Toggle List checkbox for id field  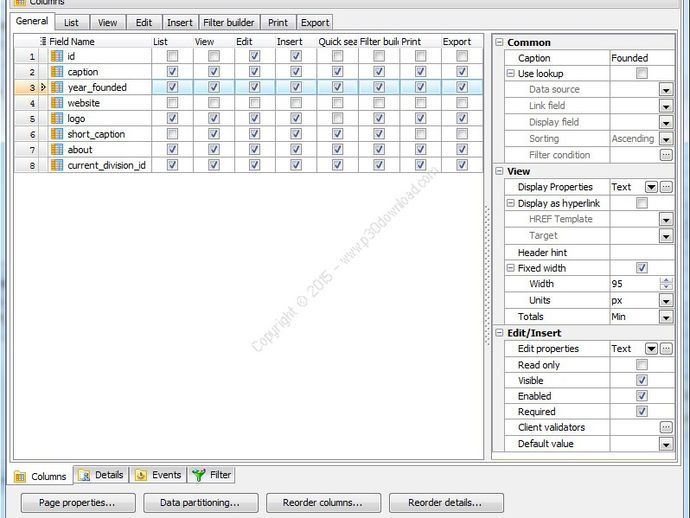click(172, 56)
